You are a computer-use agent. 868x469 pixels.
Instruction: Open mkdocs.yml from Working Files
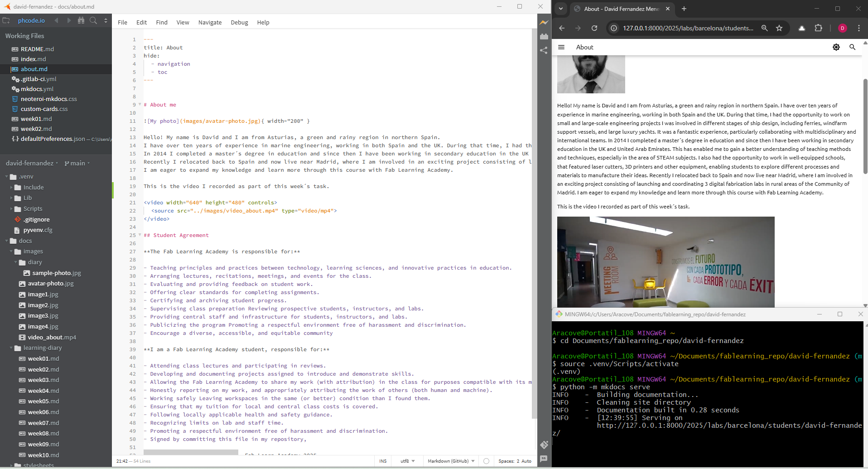click(37, 89)
